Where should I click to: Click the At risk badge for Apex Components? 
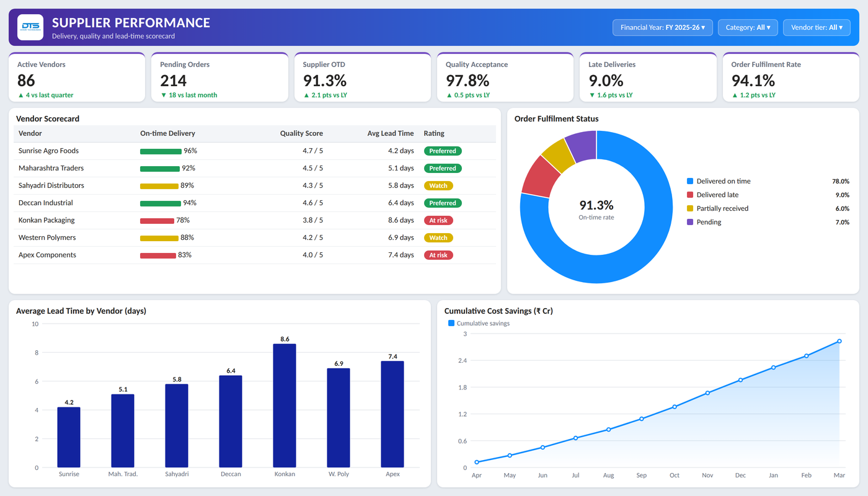click(438, 255)
